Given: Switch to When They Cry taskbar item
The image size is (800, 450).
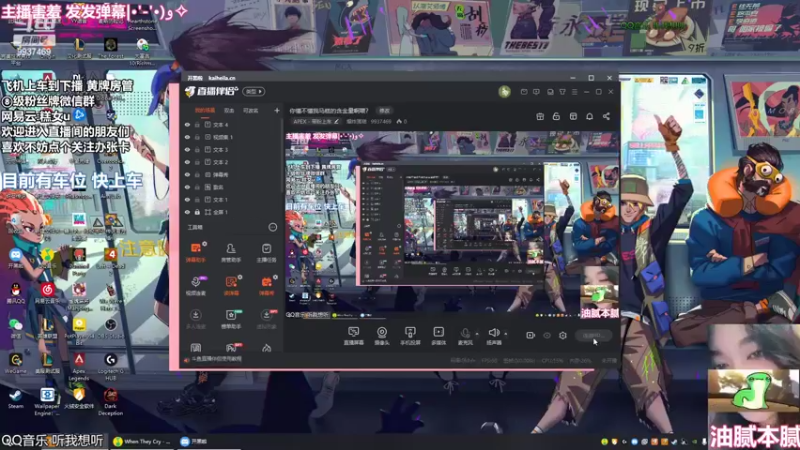Looking at the screenshot, I should click(x=142, y=441).
